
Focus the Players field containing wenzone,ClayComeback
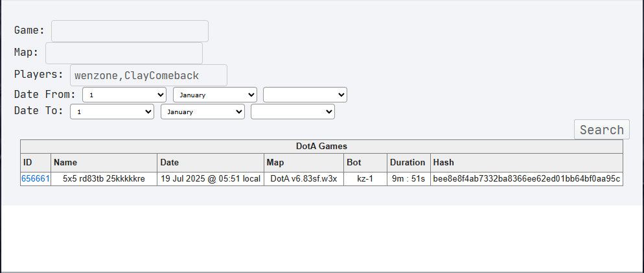coord(148,75)
